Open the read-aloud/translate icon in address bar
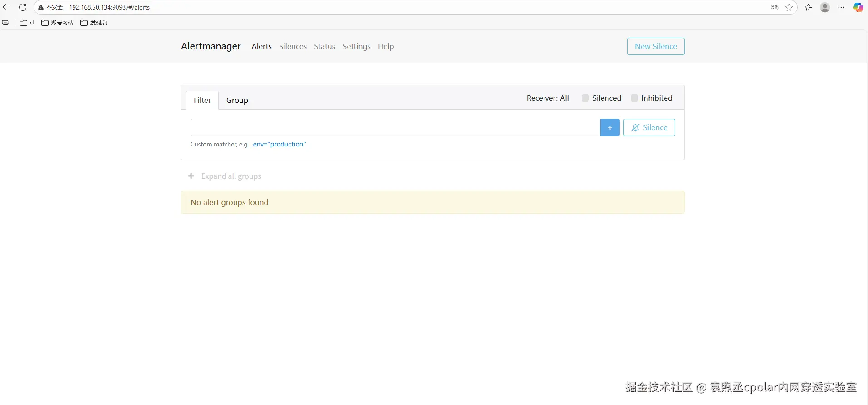The image size is (868, 405). [775, 7]
